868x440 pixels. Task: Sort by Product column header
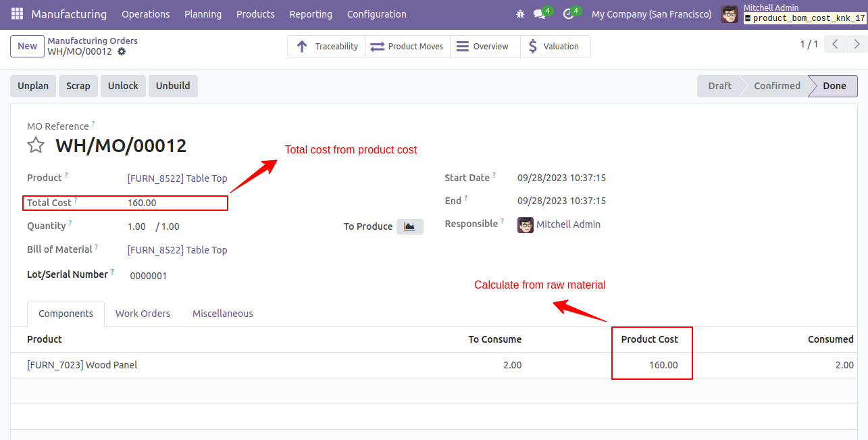[x=45, y=339]
